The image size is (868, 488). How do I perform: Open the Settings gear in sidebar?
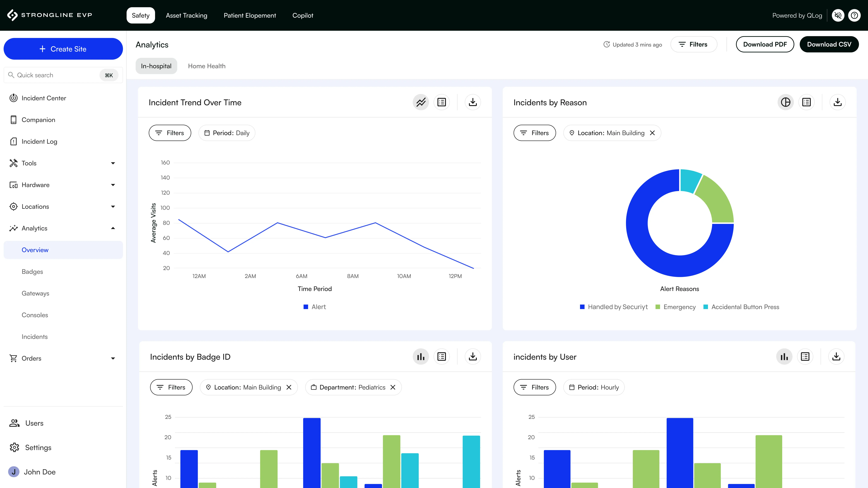[x=14, y=447]
